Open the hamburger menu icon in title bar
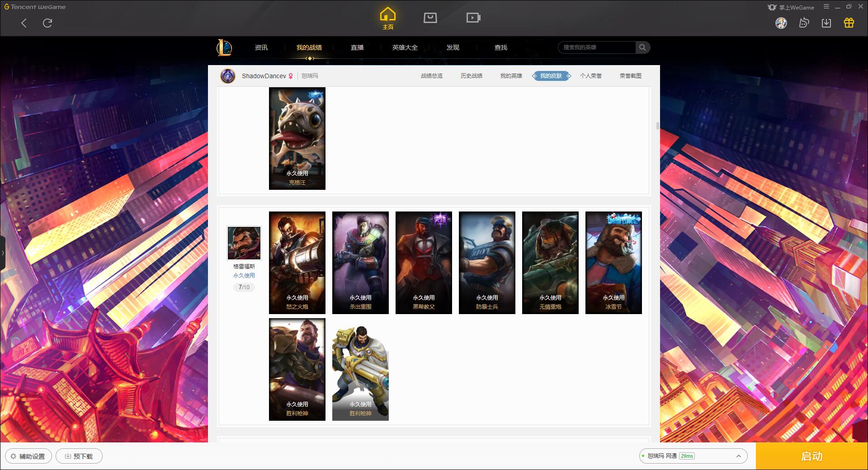This screenshot has height=470, width=868. [826, 7]
